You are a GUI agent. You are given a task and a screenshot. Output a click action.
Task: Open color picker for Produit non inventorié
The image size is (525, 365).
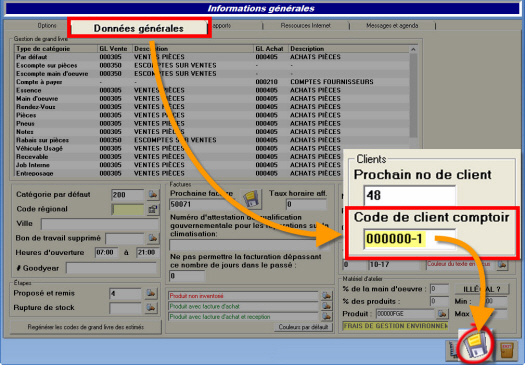click(326, 296)
